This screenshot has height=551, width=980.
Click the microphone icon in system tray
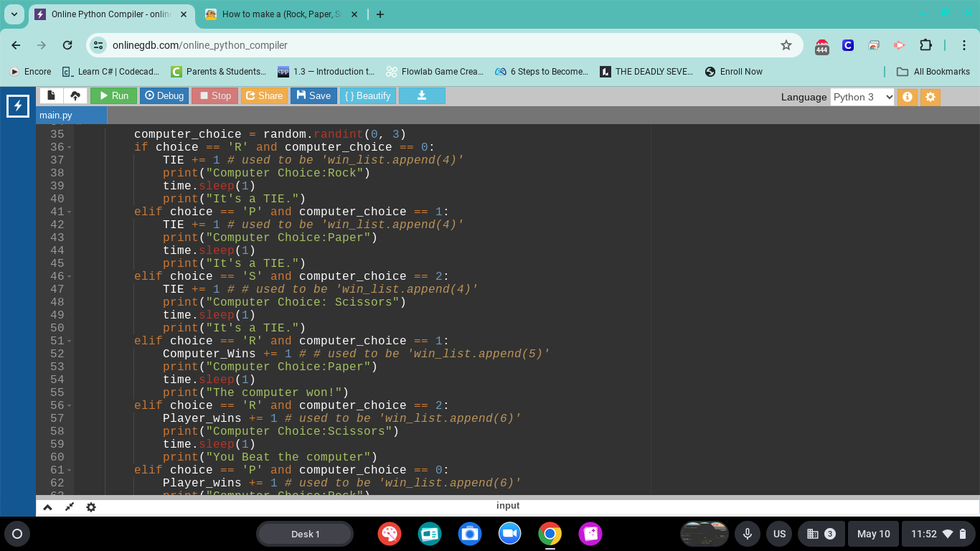pyautogui.click(x=747, y=534)
